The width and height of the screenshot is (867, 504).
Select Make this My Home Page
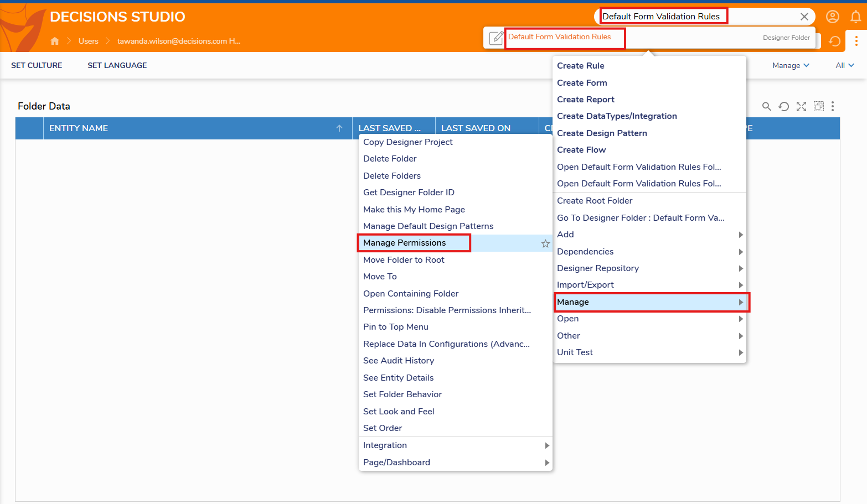tap(414, 210)
